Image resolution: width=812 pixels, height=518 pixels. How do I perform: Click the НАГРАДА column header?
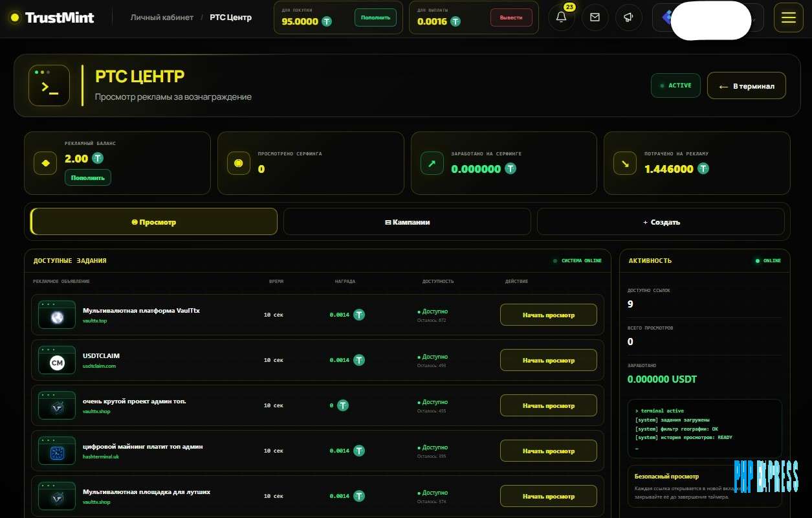pos(345,281)
